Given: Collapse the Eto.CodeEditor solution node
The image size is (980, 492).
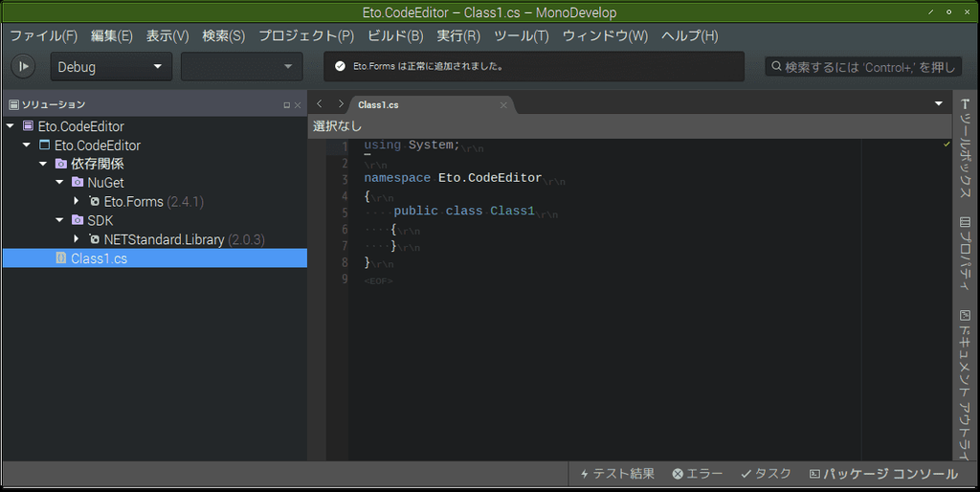Looking at the screenshot, I should [10, 126].
